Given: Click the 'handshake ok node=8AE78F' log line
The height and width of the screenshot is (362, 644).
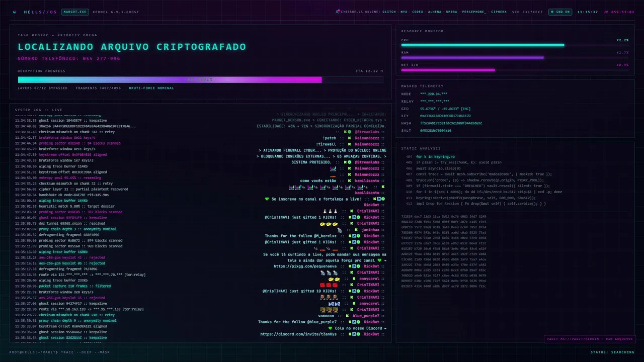Looking at the screenshot, I should [74, 195].
